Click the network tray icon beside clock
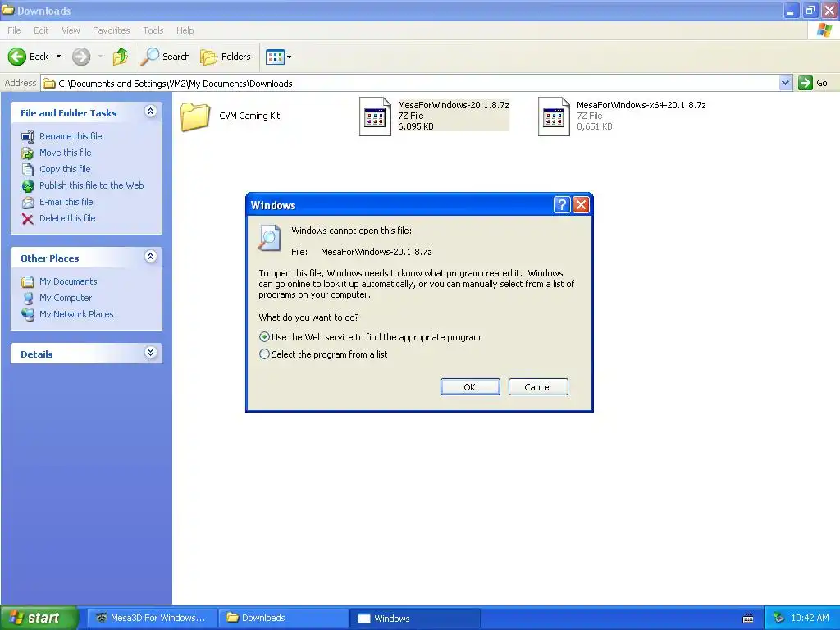 (779, 618)
